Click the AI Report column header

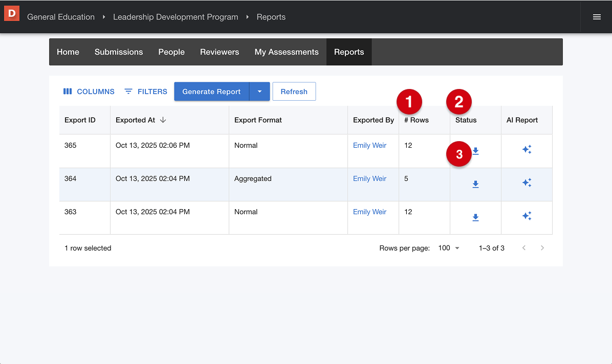(527, 120)
